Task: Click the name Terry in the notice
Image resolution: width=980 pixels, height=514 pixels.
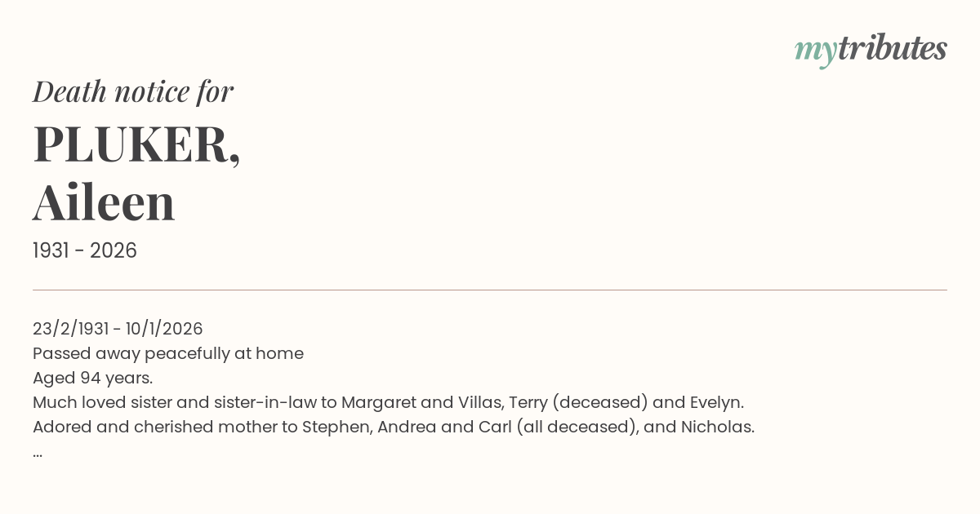Action: coord(528,402)
